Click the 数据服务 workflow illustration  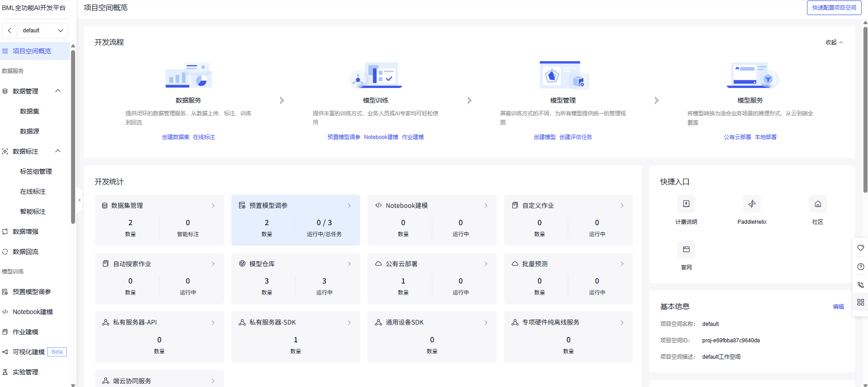click(189, 75)
